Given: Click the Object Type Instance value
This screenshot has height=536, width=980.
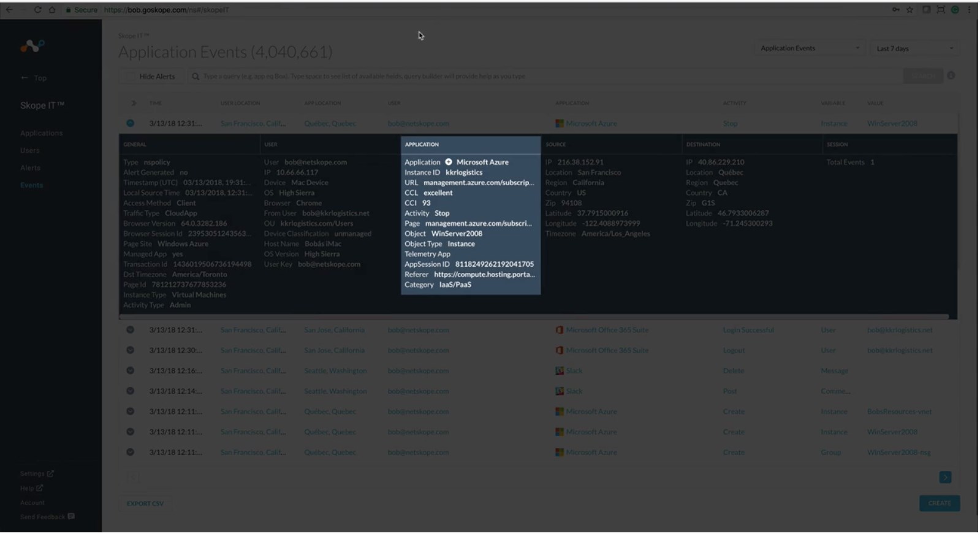Looking at the screenshot, I should coord(461,243).
